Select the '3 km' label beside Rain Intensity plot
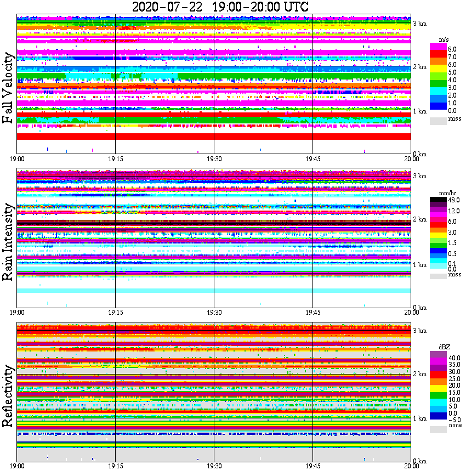The image size is (466, 476). tap(420, 176)
